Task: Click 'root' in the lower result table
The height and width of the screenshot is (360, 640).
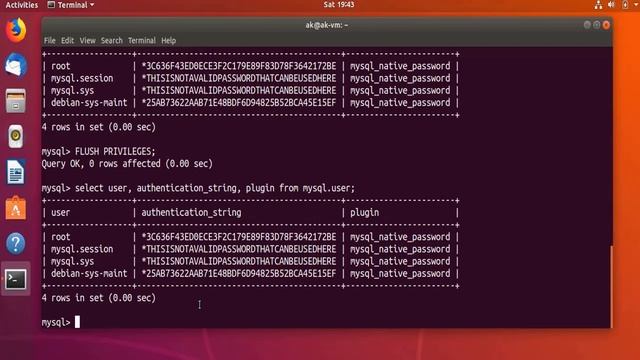Action: (x=60, y=237)
